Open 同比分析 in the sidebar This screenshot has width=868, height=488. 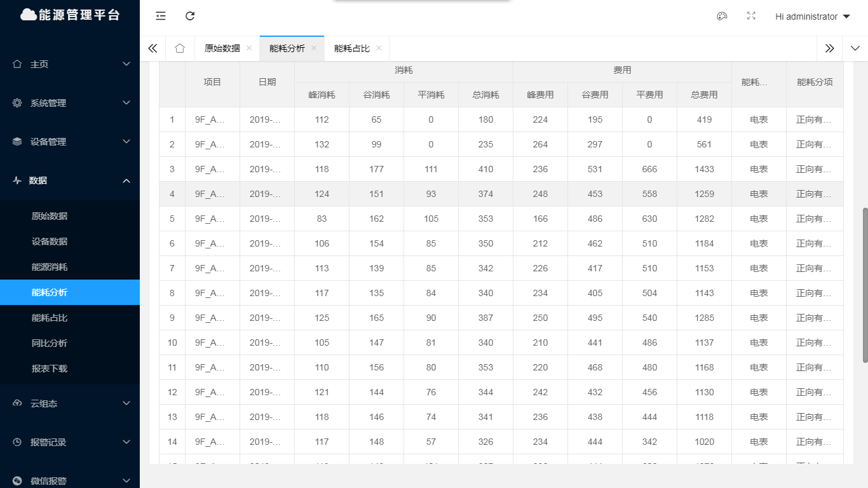[50, 343]
